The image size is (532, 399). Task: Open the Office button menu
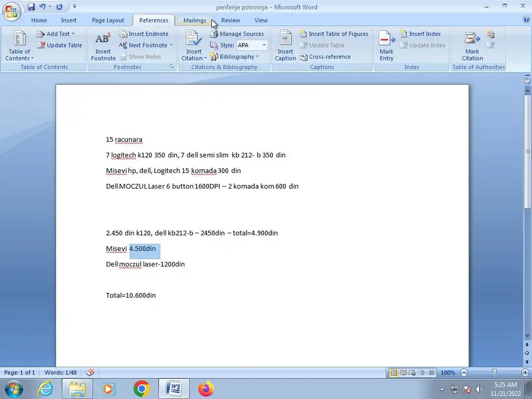(11, 11)
